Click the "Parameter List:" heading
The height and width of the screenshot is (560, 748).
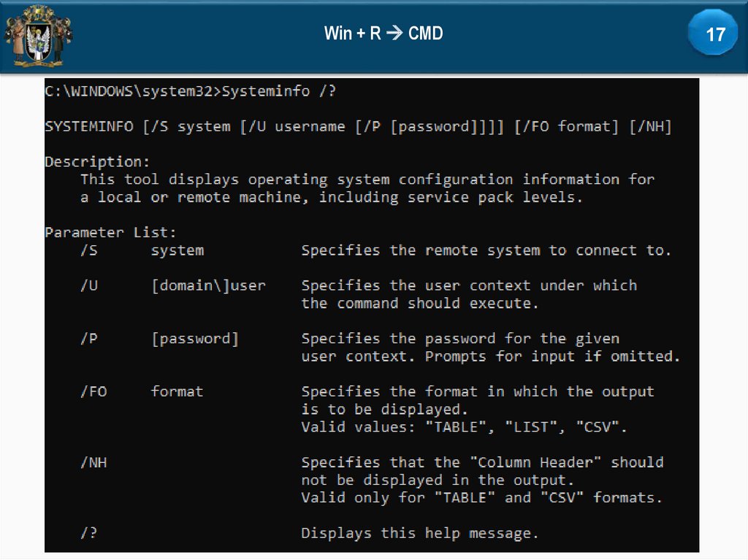pyautogui.click(x=110, y=232)
